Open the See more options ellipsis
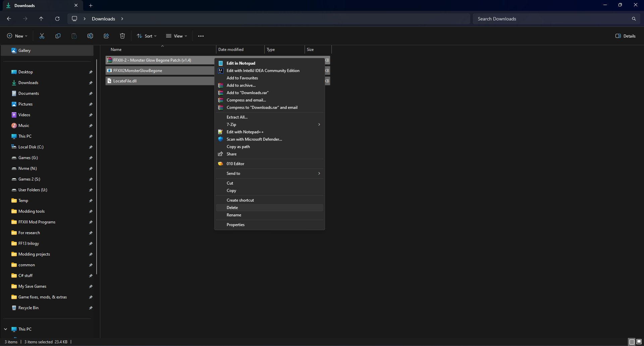The image size is (644, 346). [201, 36]
